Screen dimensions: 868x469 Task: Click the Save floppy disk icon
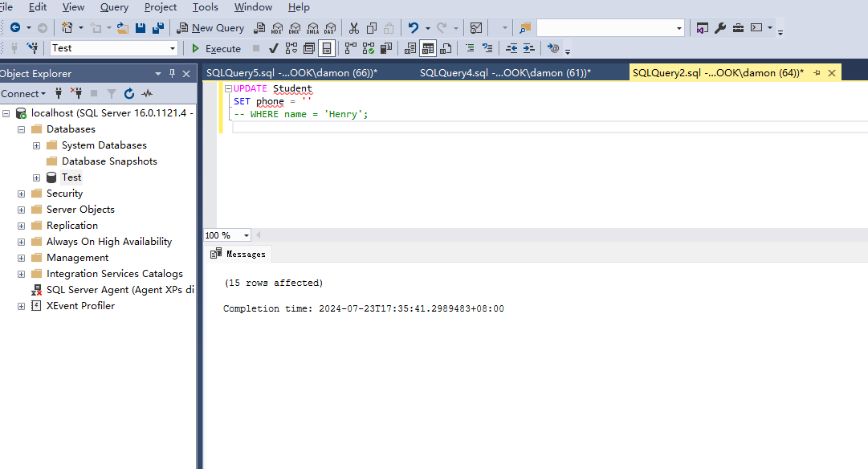141,27
